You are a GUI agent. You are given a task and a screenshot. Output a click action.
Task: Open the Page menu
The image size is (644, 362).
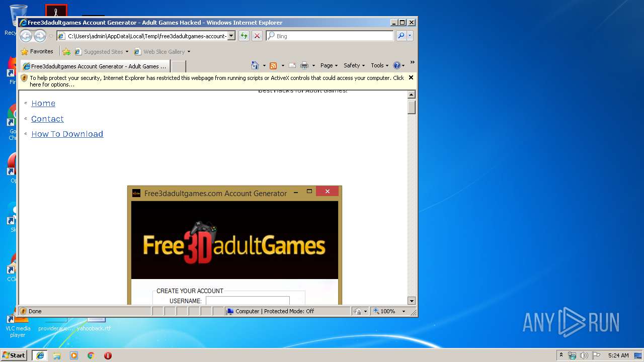(329, 65)
